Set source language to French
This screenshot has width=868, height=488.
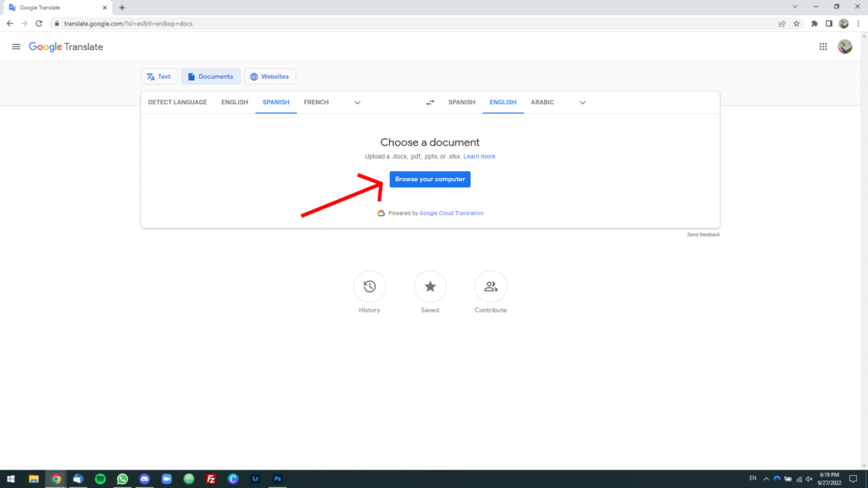click(x=316, y=103)
